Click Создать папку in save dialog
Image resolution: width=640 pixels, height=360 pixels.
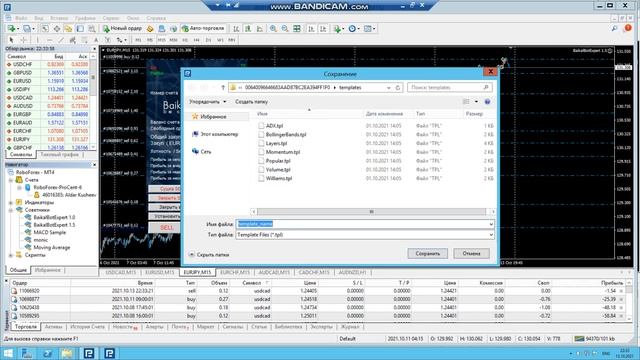tap(251, 102)
